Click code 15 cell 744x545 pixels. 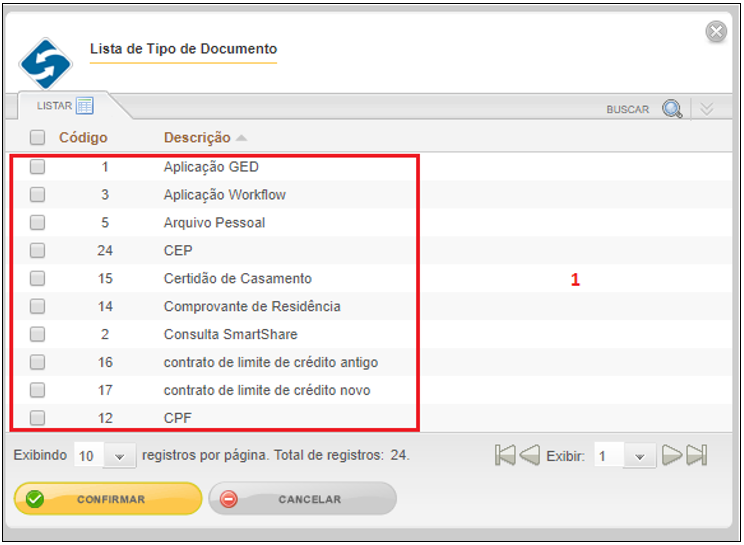click(x=105, y=278)
